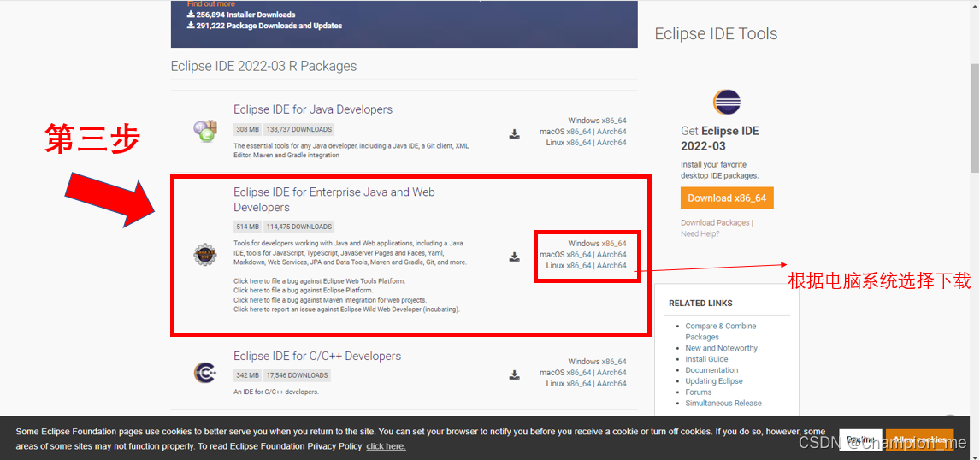Click the 342 MB size badge
980x460 pixels.
(247, 375)
